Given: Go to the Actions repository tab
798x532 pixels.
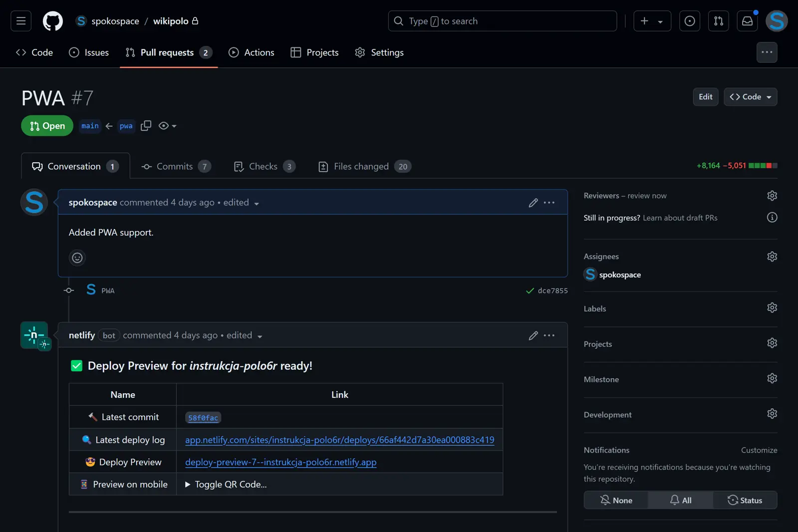Looking at the screenshot, I should point(252,52).
